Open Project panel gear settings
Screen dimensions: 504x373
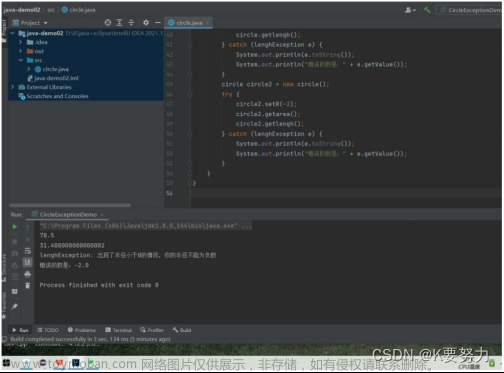(x=146, y=23)
